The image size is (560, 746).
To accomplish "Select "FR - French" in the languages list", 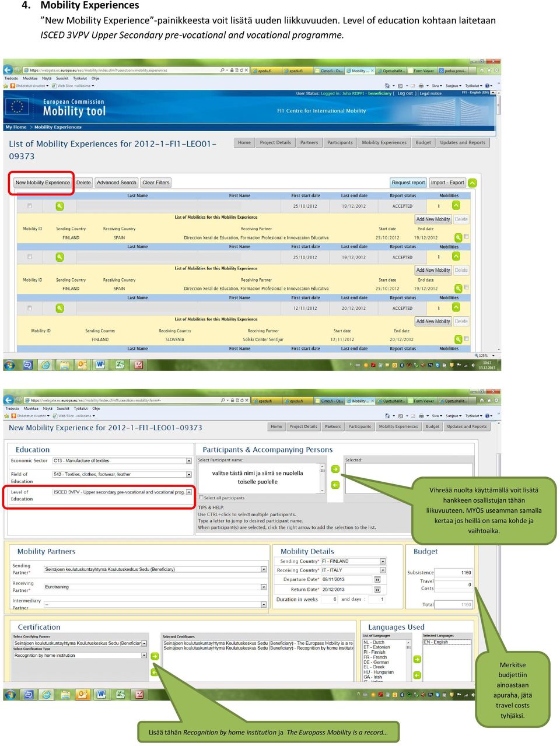I will point(375,657).
